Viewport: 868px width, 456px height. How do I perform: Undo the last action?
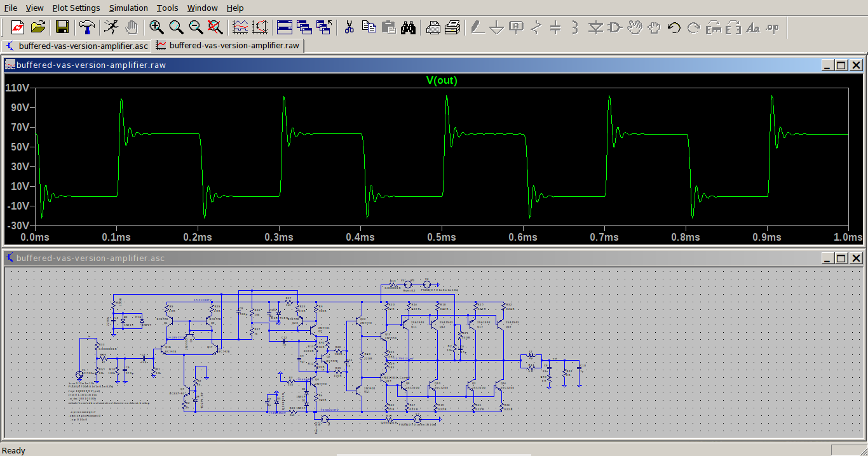click(674, 27)
